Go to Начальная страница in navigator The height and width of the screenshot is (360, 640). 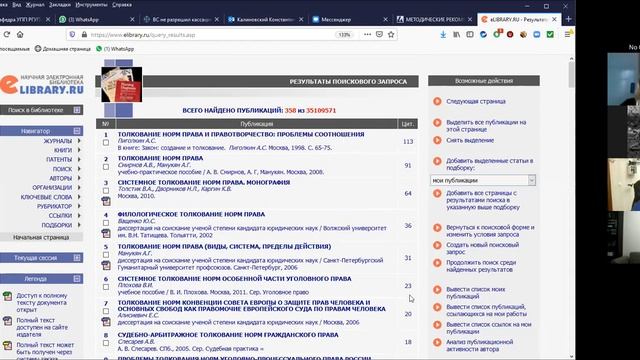41,237
